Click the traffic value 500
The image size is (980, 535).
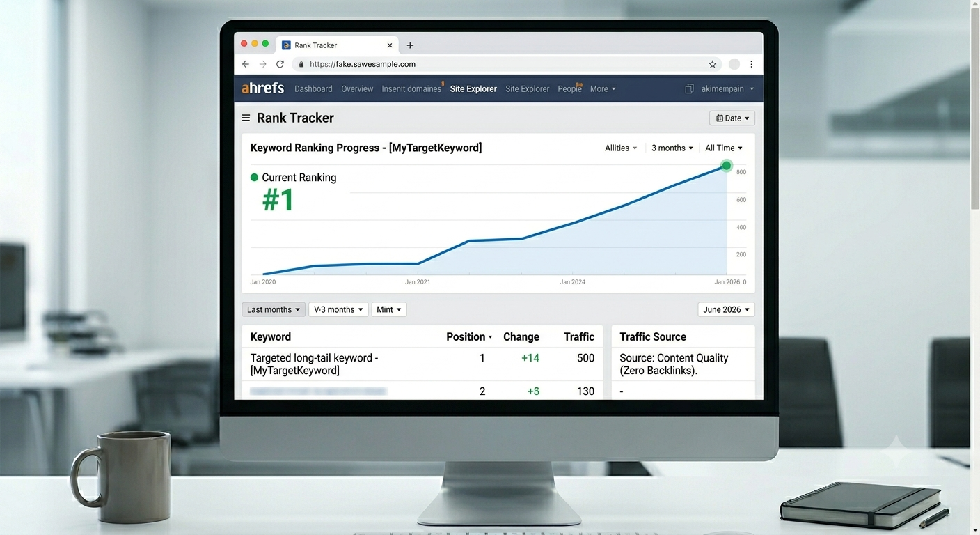pos(586,358)
